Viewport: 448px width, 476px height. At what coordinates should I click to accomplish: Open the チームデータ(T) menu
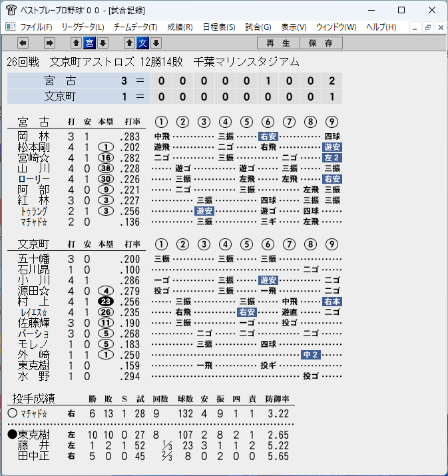(136, 27)
